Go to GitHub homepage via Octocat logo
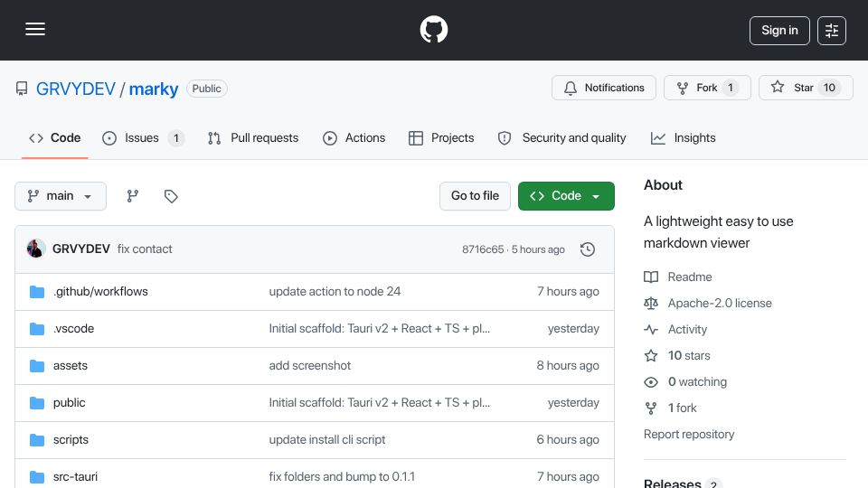 [433, 29]
